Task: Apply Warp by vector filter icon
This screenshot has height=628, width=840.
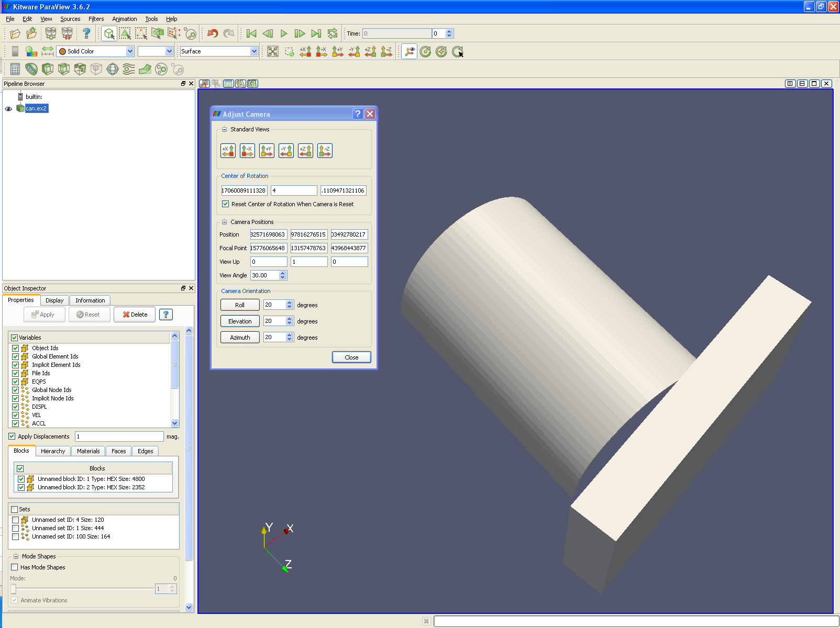Action: (145, 69)
